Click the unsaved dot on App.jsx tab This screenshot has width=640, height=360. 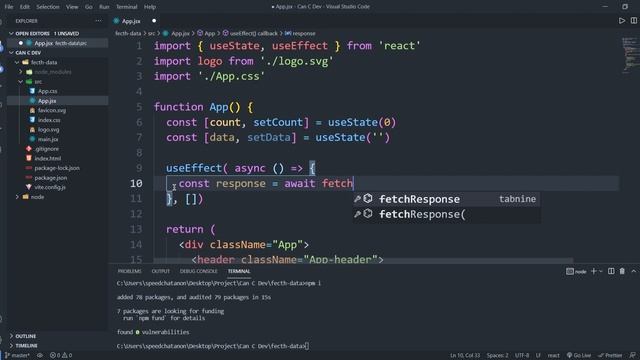[x=154, y=21]
